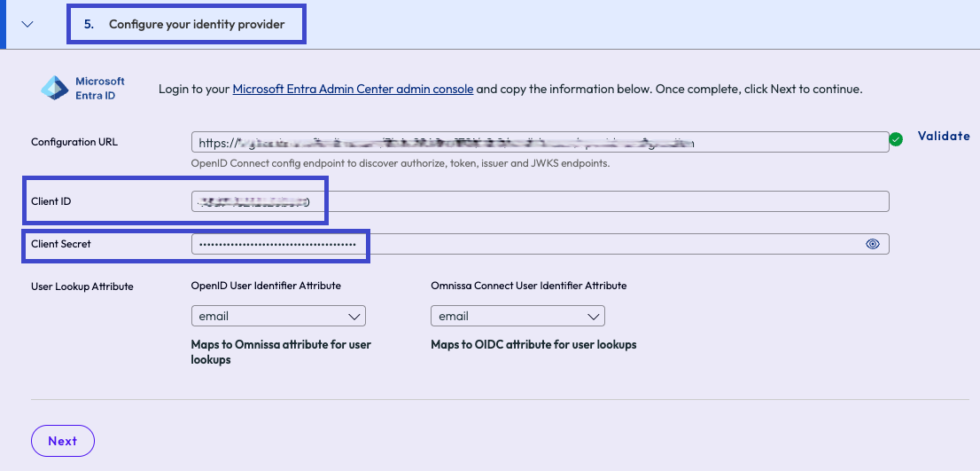
Task: Click the Validate button
Action: click(x=944, y=136)
